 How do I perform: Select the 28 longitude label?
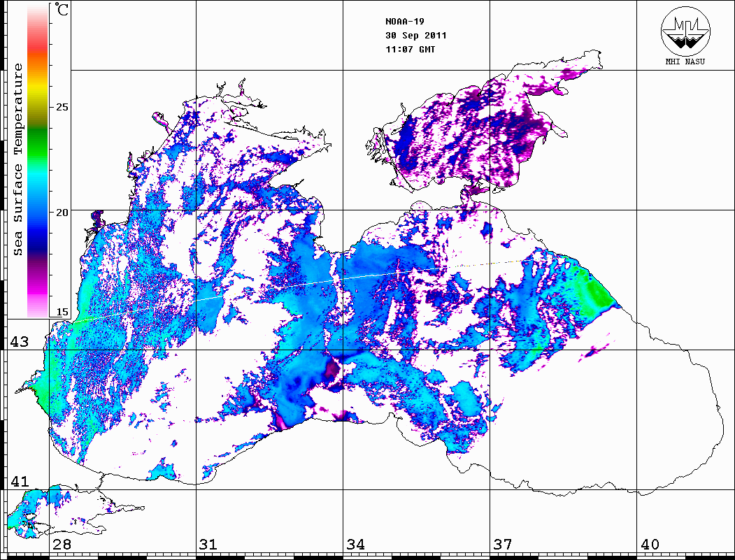coord(62,545)
